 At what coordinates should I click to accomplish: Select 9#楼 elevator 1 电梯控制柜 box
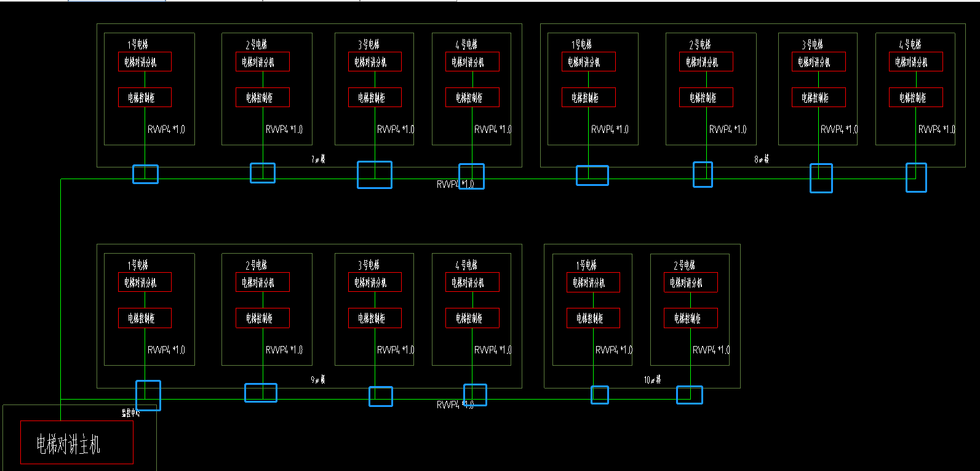click(x=145, y=318)
